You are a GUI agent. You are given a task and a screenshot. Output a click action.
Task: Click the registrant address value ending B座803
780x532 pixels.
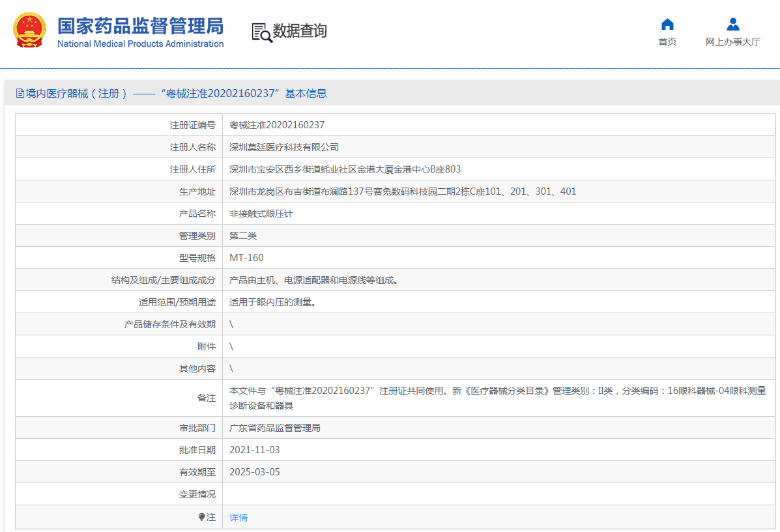coord(345,169)
